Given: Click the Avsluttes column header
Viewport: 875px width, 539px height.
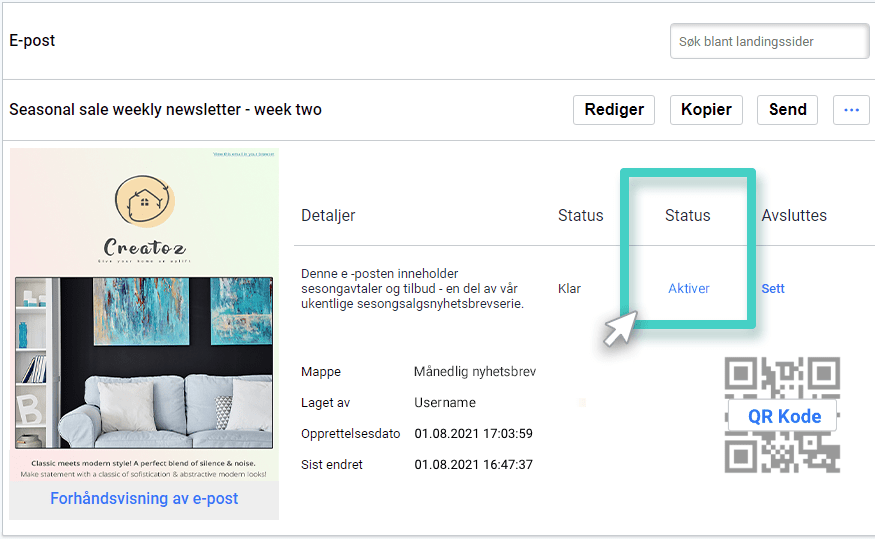Looking at the screenshot, I should coord(794,215).
